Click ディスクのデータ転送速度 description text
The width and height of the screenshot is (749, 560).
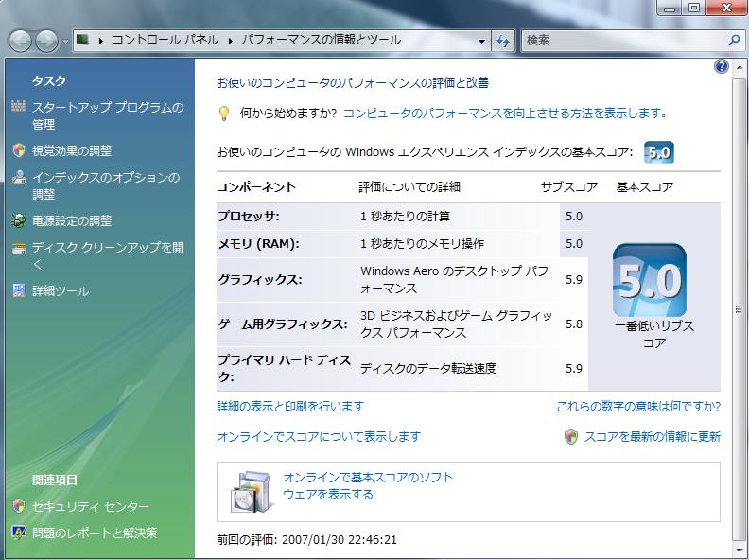point(428,368)
